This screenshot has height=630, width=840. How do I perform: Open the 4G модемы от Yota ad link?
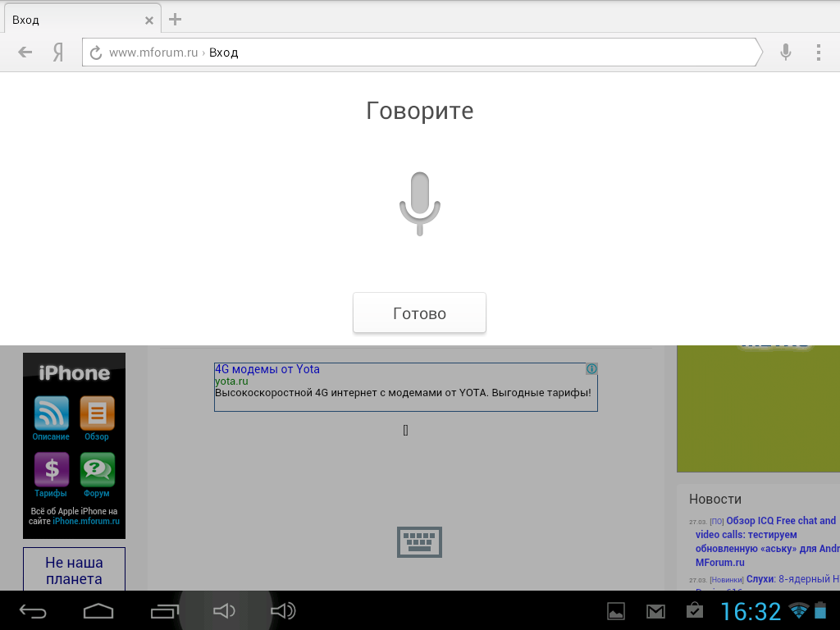click(267, 369)
